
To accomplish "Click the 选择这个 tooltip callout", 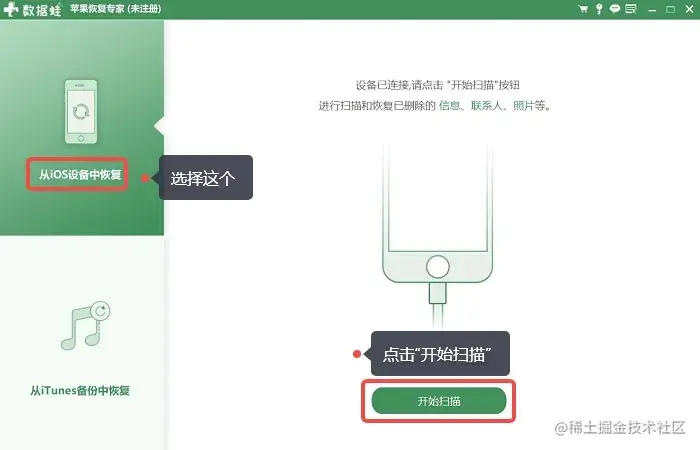I will 206,178.
